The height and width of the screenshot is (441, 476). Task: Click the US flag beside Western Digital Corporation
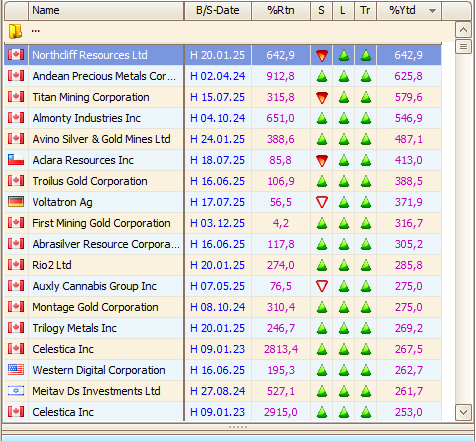pos(16,370)
